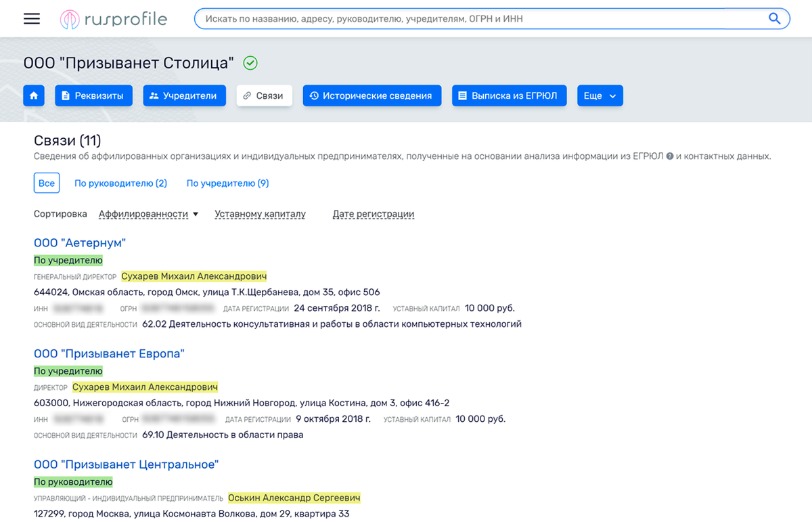Click the Rusprofile logo
This screenshot has height=522, width=812.
(x=113, y=19)
